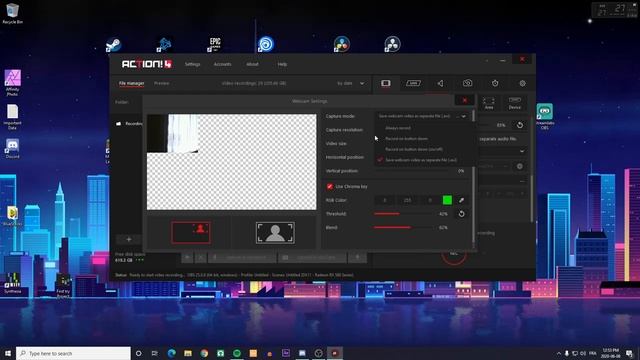Open the About menu in Action

pyautogui.click(x=252, y=64)
